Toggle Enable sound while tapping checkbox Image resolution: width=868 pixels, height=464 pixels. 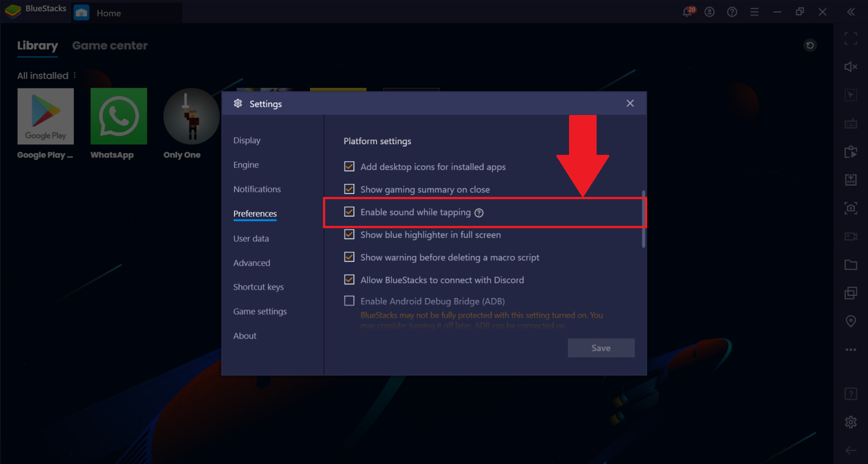349,212
